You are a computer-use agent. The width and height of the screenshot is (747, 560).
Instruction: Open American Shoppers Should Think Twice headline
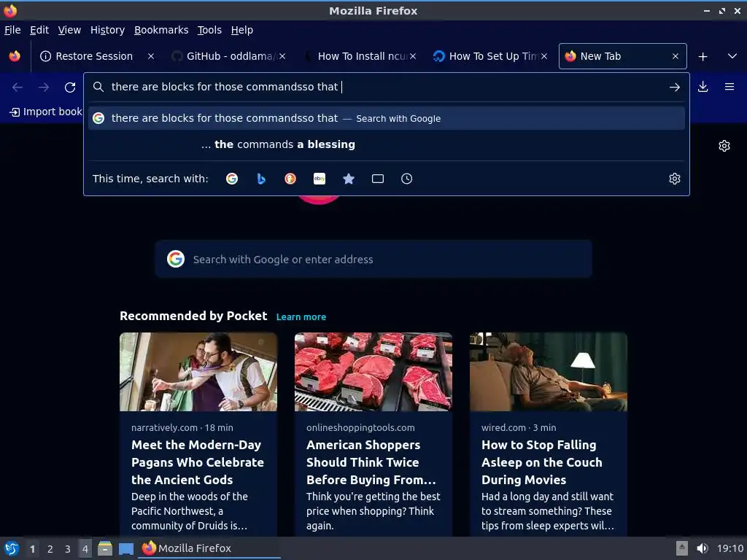(371, 462)
